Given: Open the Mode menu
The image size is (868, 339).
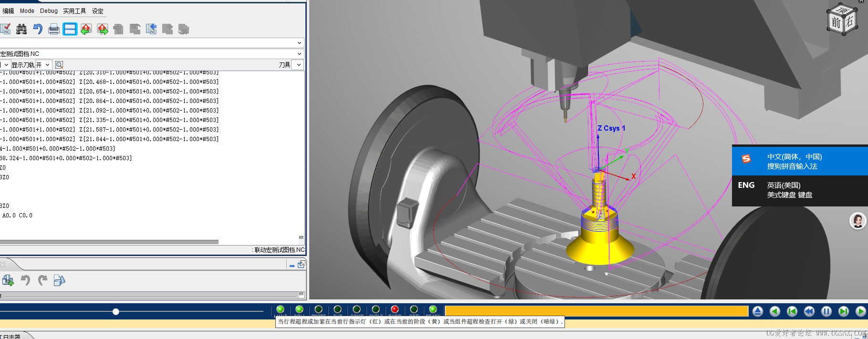Looking at the screenshot, I should [27, 11].
